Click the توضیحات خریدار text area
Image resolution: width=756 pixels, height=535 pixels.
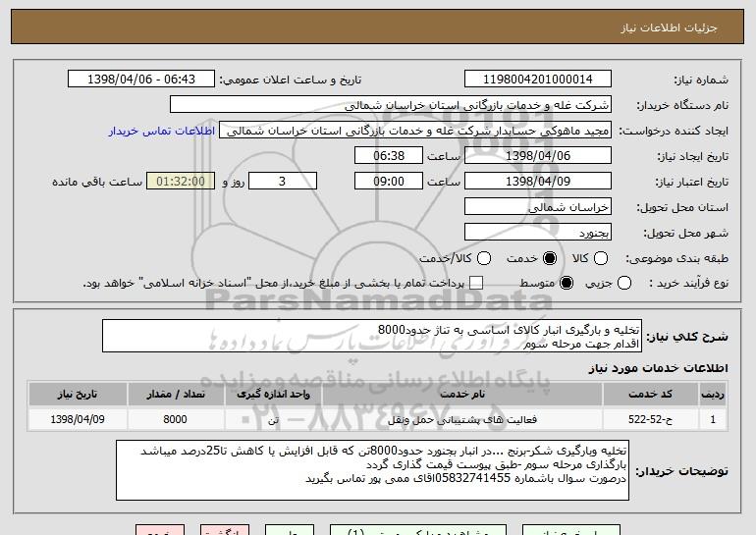point(372,470)
